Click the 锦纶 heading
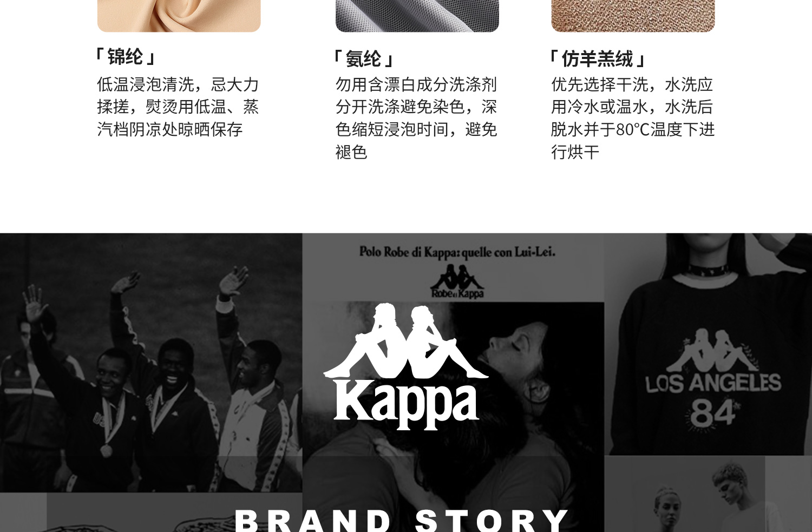Viewport: 812px width, 532px height. [x=125, y=57]
